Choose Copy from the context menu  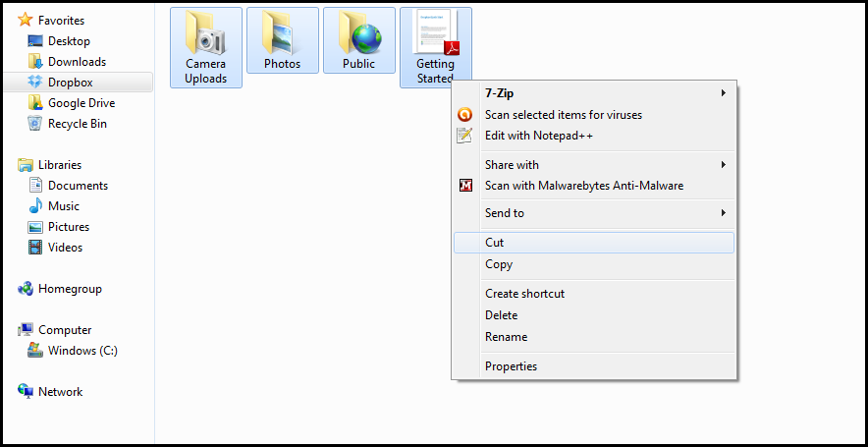click(x=593, y=264)
